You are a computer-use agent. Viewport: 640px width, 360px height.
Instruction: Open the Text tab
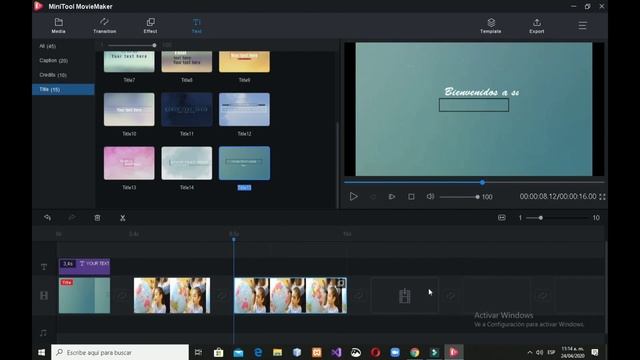197,25
